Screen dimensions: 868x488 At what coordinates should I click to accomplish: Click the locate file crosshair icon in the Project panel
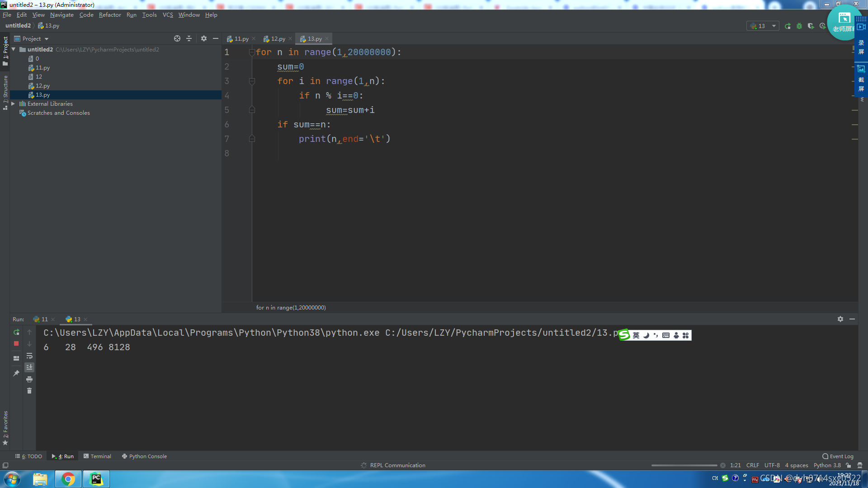(177, 39)
